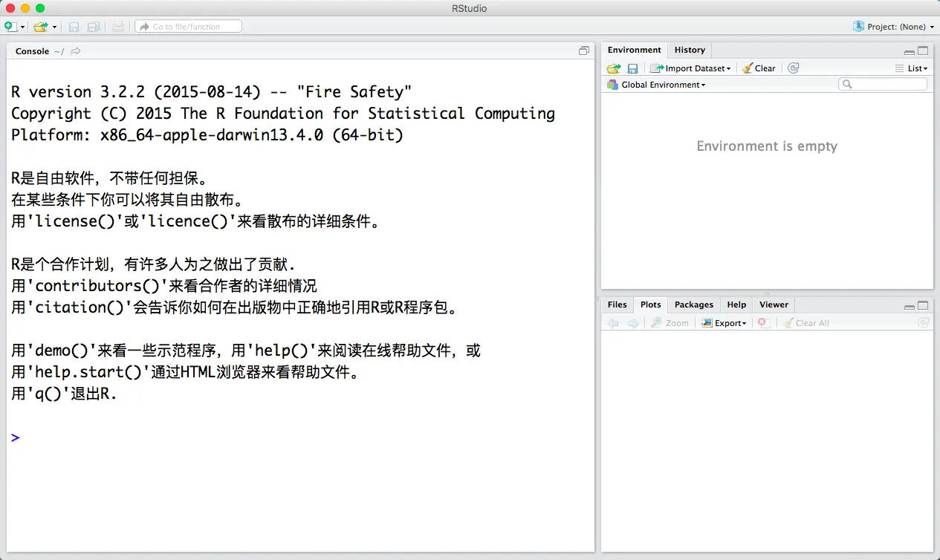Switch to the Environment tab
940x560 pixels.
click(634, 50)
